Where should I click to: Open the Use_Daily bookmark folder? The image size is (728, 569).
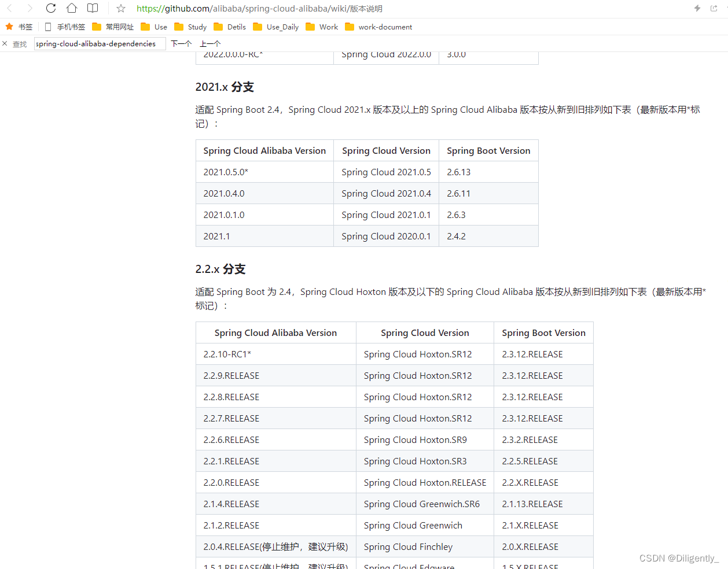pyautogui.click(x=276, y=27)
